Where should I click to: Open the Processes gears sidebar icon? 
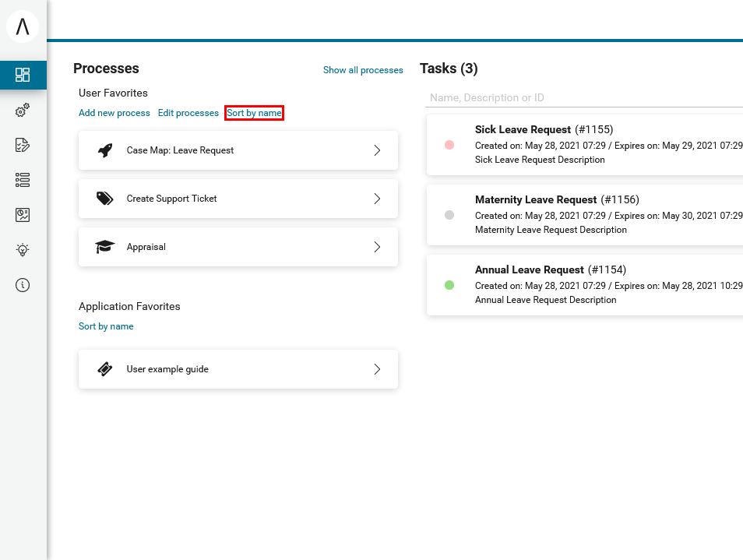click(23, 110)
